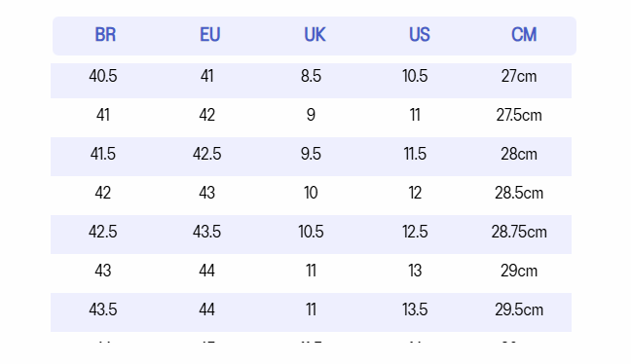Click the 29.5cm measurement cell
631x364 pixels.
[519, 309]
